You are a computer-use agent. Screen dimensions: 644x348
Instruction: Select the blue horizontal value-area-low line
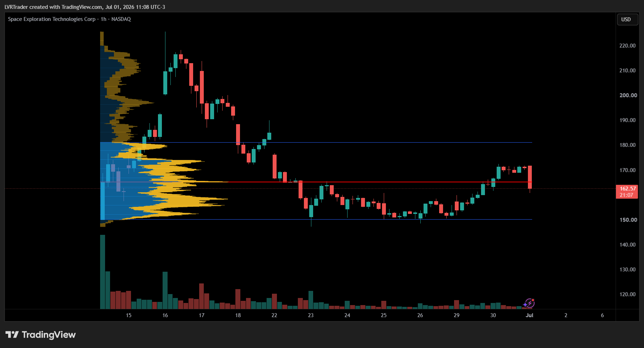click(316, 220)
